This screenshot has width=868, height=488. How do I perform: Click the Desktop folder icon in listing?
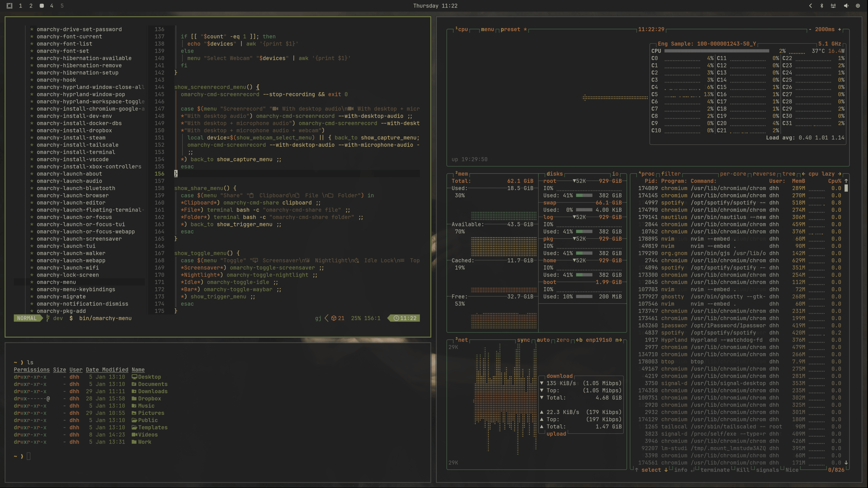134,377
